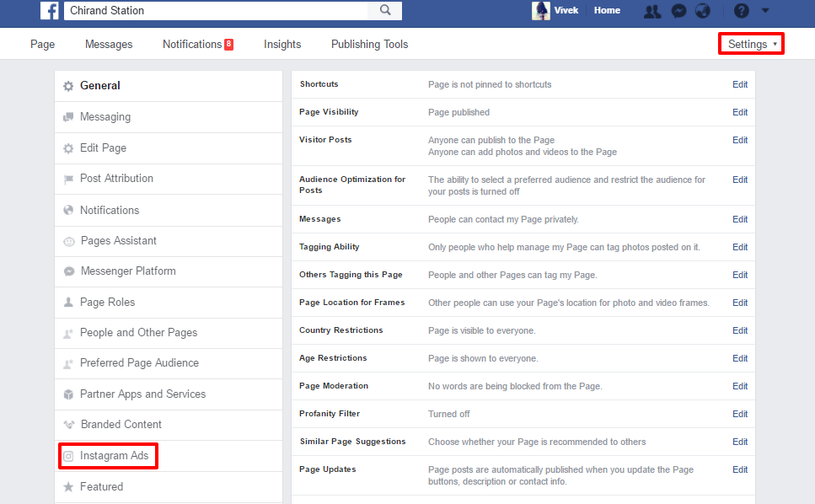Open Pages Assistant section
This screenshot has height=504, width=815.
(x=169, y=241)
